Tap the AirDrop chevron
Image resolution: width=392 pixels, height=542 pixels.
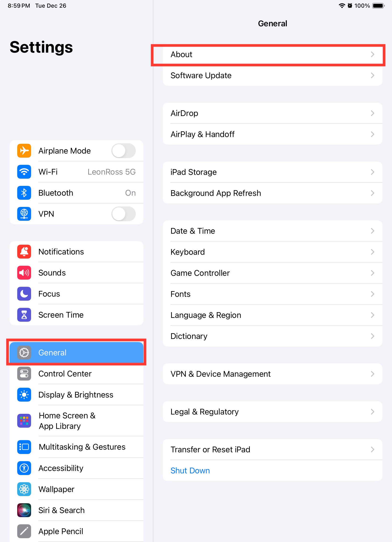click(x=372, y=113)
